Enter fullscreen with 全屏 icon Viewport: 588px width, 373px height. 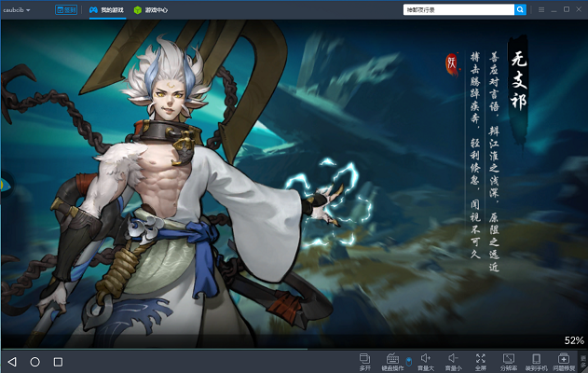481,362
